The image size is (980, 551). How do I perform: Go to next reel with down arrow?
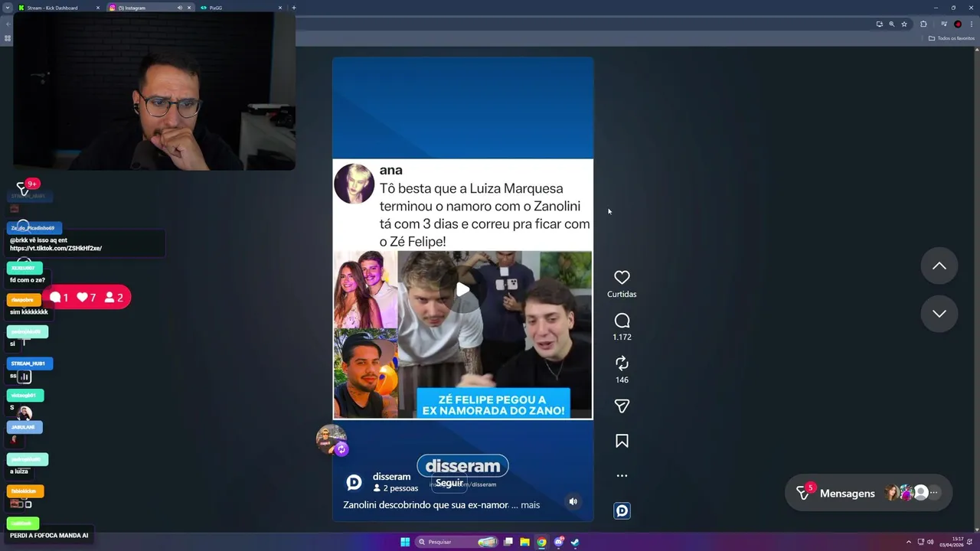coord(939,314)
